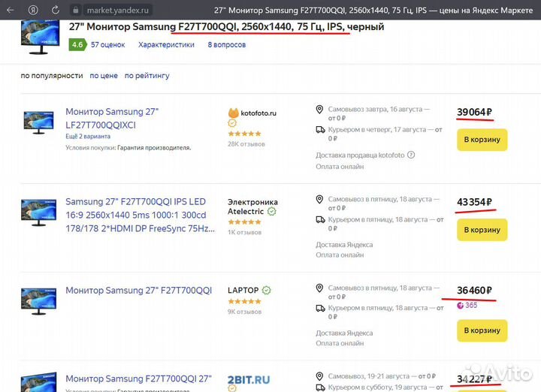The width and height of the screenshot is (541, 392).
Task: Open the 8 вопросов link
Action: 226,45
